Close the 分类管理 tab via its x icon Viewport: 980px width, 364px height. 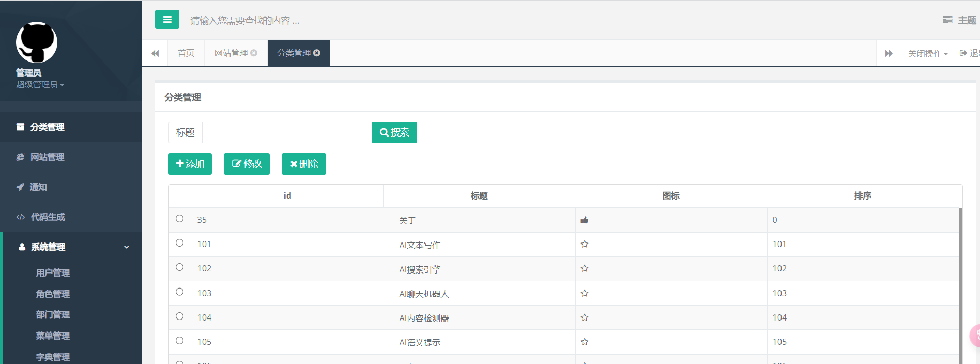click(317, 53)
